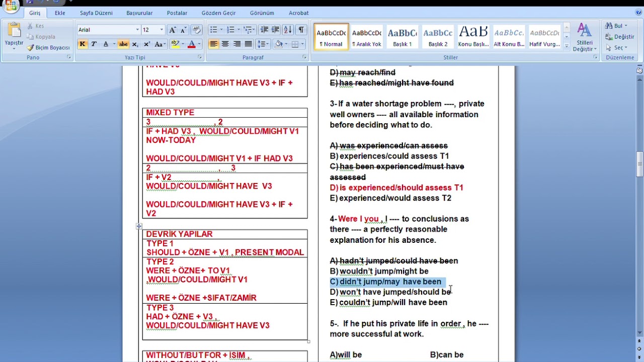
Task: Apply the Başlık 1 style
Action: (x=403, y=37)
